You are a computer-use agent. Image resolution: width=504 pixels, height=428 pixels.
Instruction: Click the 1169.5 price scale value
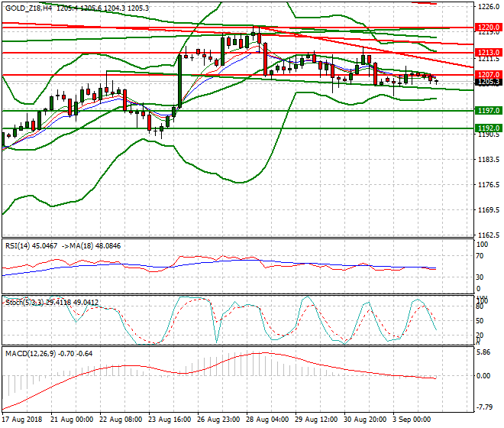489,210
